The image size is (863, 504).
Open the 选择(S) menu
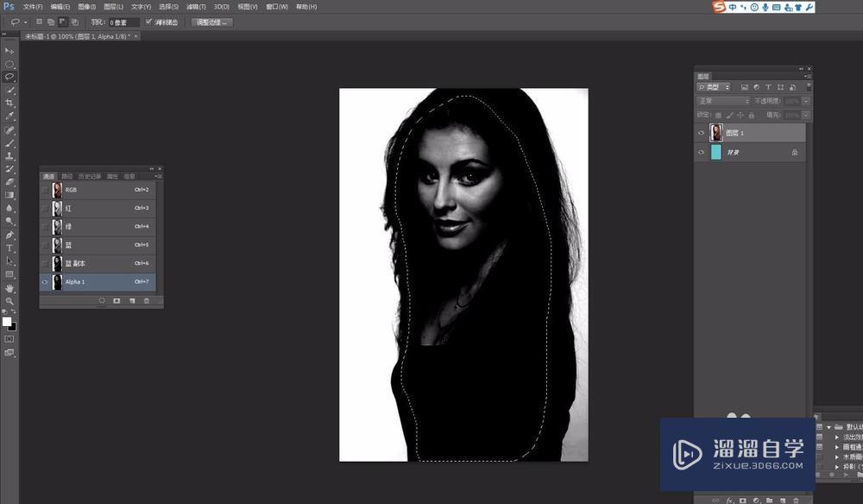pyautogui.click(x=168, y=7)
